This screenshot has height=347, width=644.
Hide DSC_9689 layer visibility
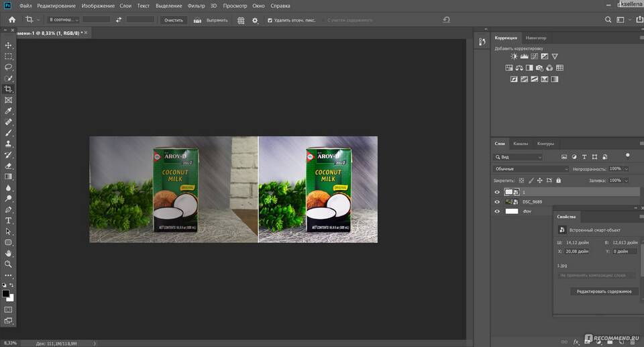pyautogui.click(x=497, y=202)
